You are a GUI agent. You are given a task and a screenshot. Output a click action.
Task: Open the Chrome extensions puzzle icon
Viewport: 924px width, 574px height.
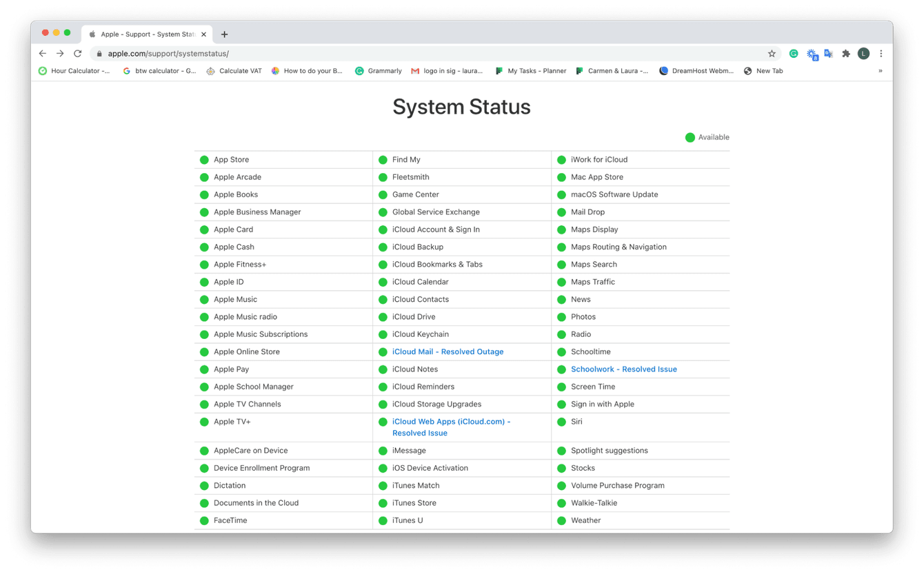pyautogui.click(x=845, y=53)
